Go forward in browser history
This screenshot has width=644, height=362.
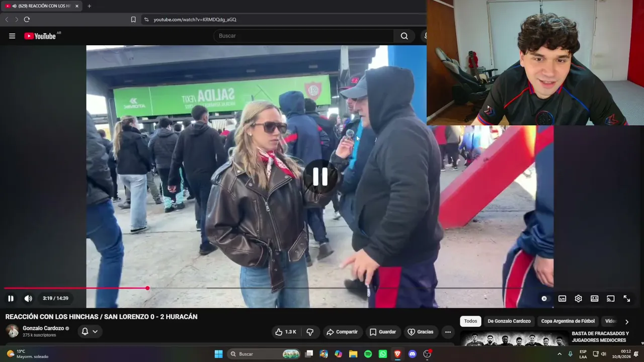coord(16,20)
